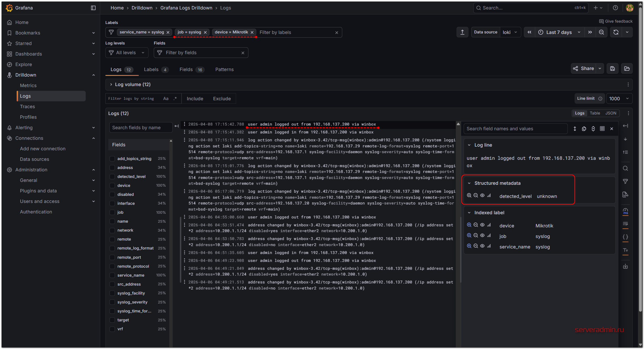Select JSON view for logs
Viewport: 644px width, 349px height.
611,113
